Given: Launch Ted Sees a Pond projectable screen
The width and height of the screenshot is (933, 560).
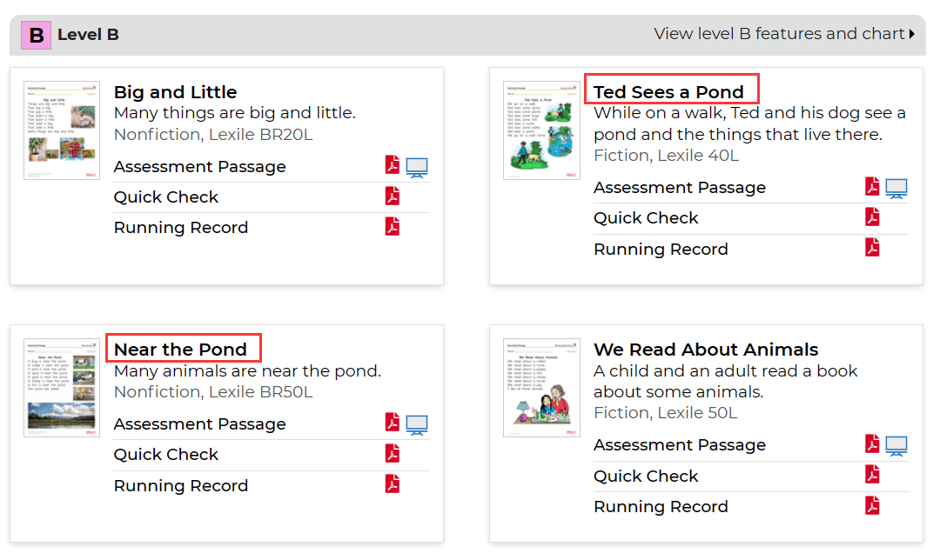Looking at the screenshot, I should click(896, 188).
